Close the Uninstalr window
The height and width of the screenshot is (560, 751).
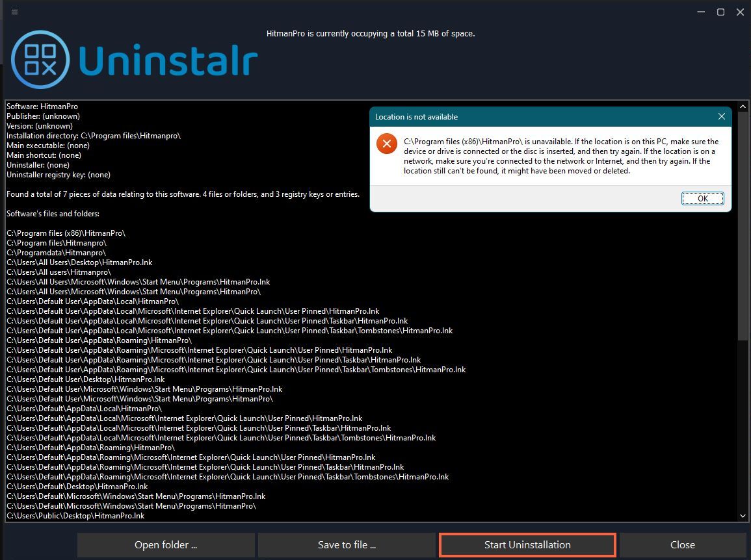(x=740, y=12)
